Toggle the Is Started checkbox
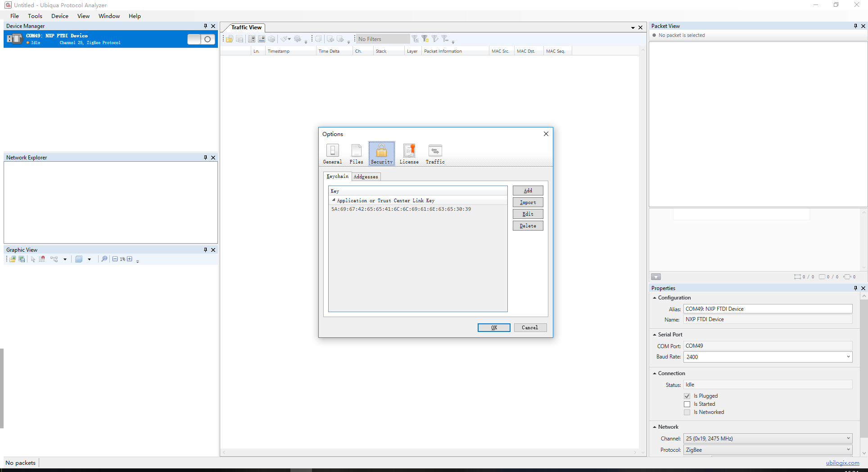Viewport: 868px width, 472px height. [687, 404]
